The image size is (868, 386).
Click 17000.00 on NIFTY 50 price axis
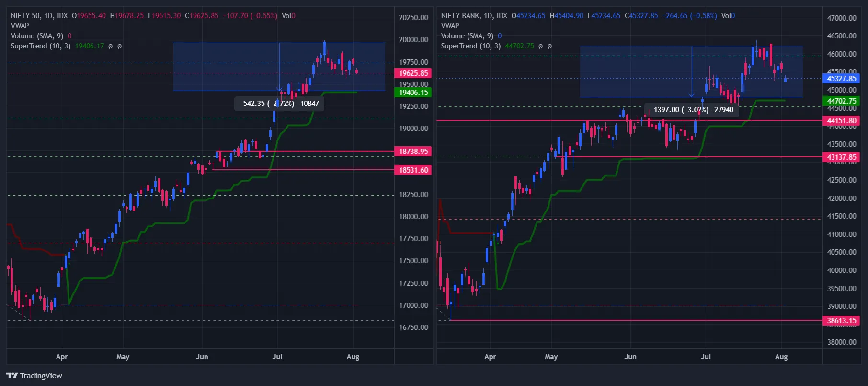point(413,305)
